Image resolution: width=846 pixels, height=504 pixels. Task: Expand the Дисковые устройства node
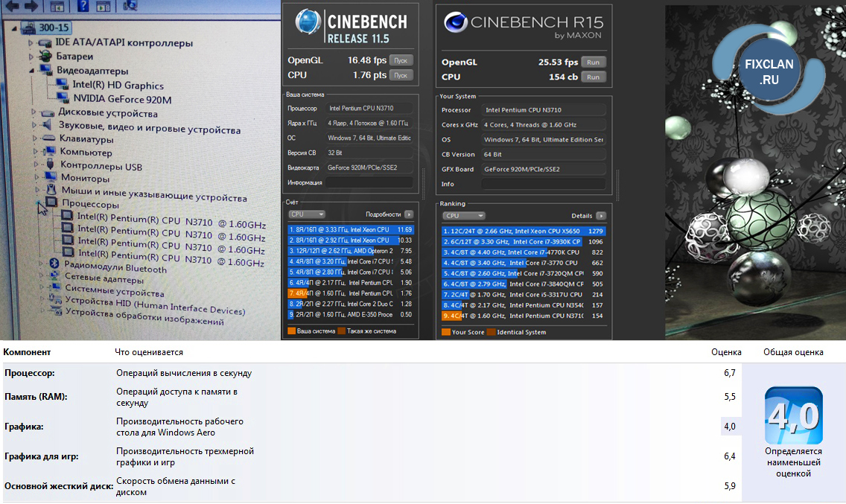(x=34, y=112)
